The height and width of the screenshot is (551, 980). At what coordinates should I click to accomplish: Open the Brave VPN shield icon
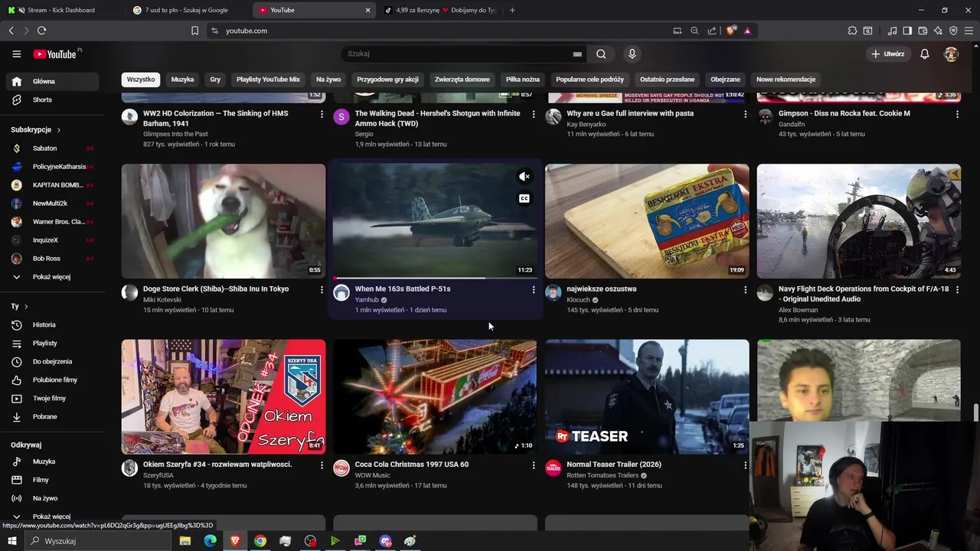click(953, 31)
